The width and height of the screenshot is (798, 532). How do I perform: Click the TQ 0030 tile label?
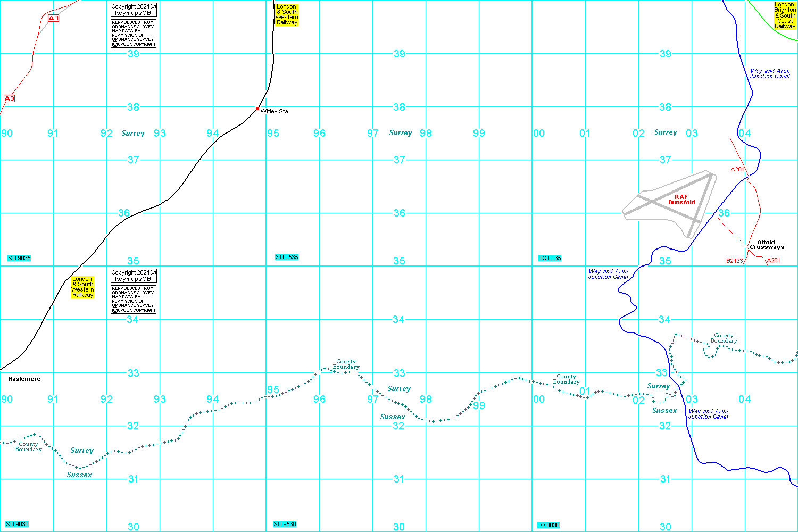coord(548,525)
